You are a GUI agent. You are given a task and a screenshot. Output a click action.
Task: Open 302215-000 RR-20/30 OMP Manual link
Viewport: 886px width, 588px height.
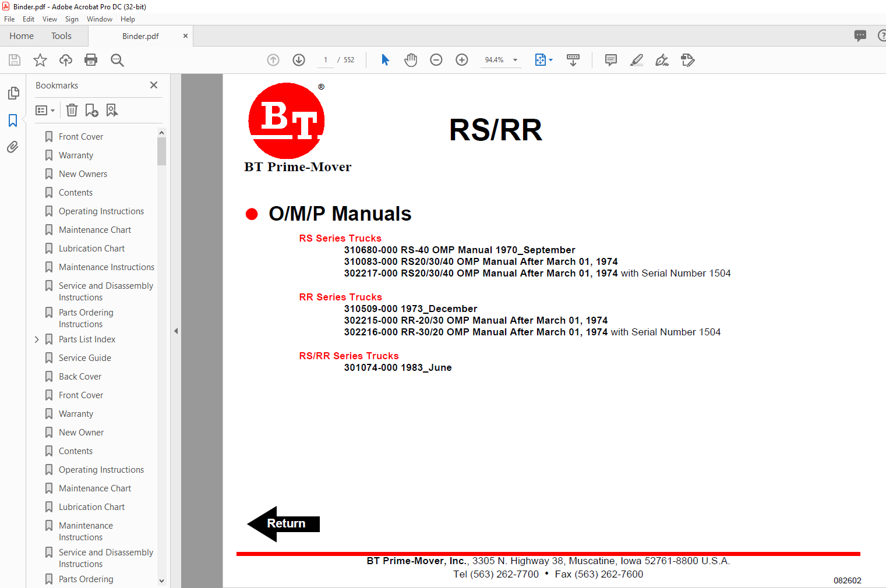tap(476, 320)
